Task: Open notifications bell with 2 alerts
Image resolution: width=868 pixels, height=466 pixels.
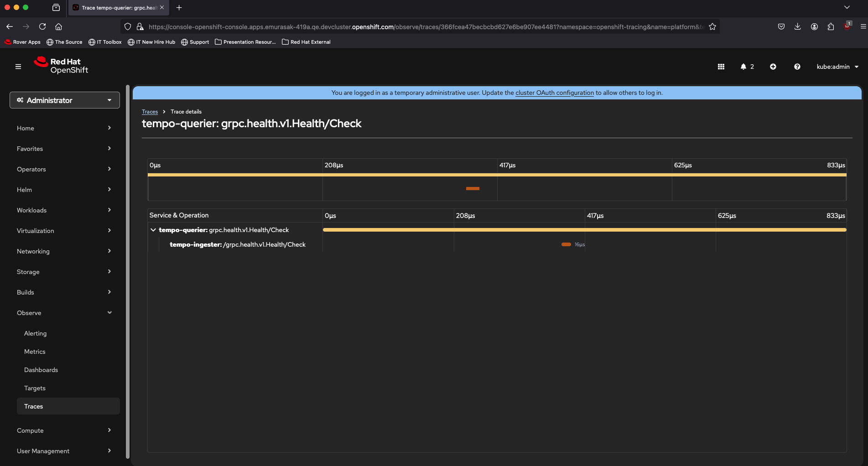Action: tap(747, 67)
